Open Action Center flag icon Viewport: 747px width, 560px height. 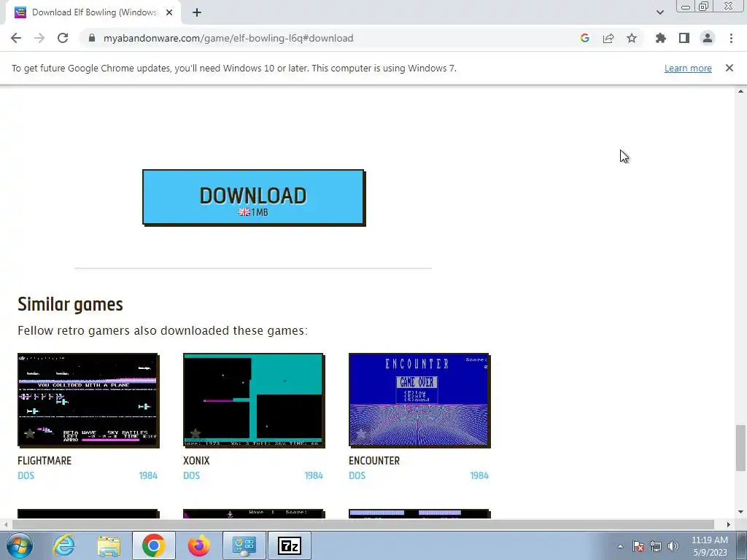pos(638,546)
